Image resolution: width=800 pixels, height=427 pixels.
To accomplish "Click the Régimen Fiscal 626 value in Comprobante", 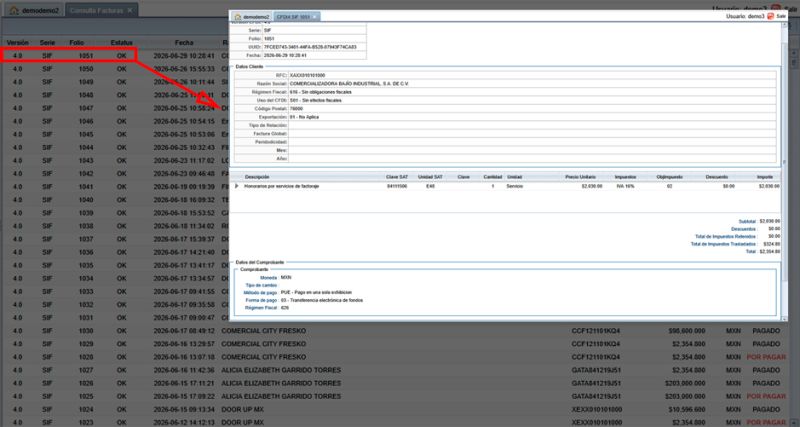I will pyautogui.click(x=285, y=308).
